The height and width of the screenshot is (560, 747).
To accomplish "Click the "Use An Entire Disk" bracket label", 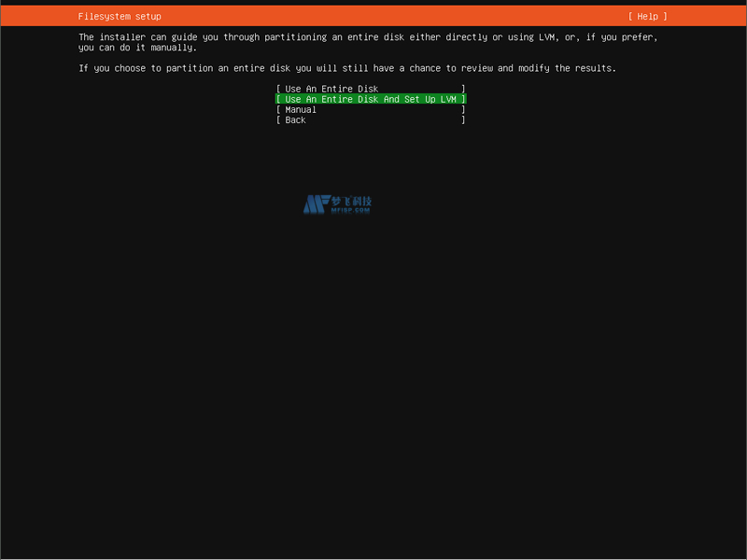I will (x=371, y=89).
